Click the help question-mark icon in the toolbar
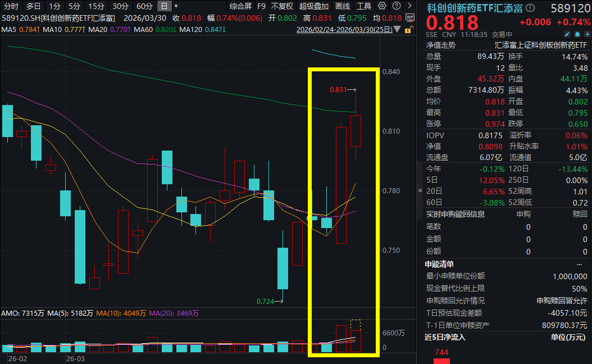 397,6
